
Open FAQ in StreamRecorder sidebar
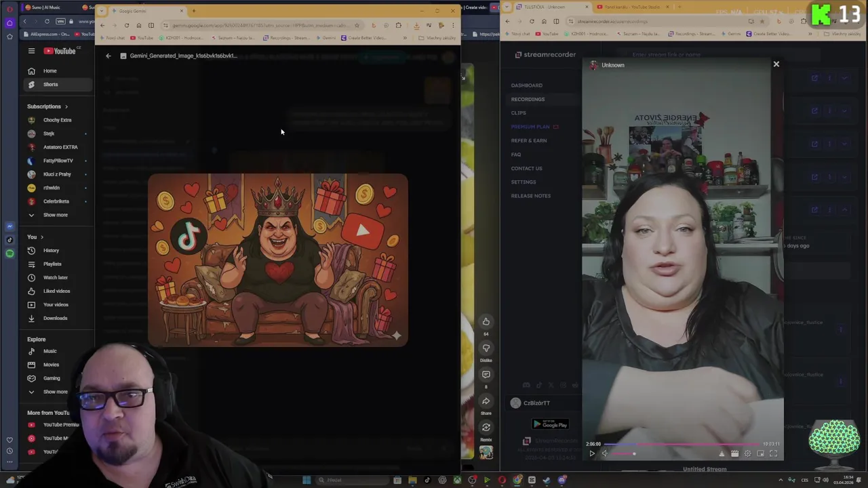click(x=516, y=155)
